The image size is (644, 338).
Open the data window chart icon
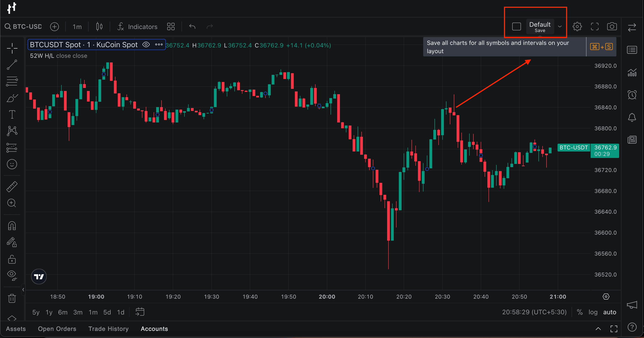click(632, 73)
